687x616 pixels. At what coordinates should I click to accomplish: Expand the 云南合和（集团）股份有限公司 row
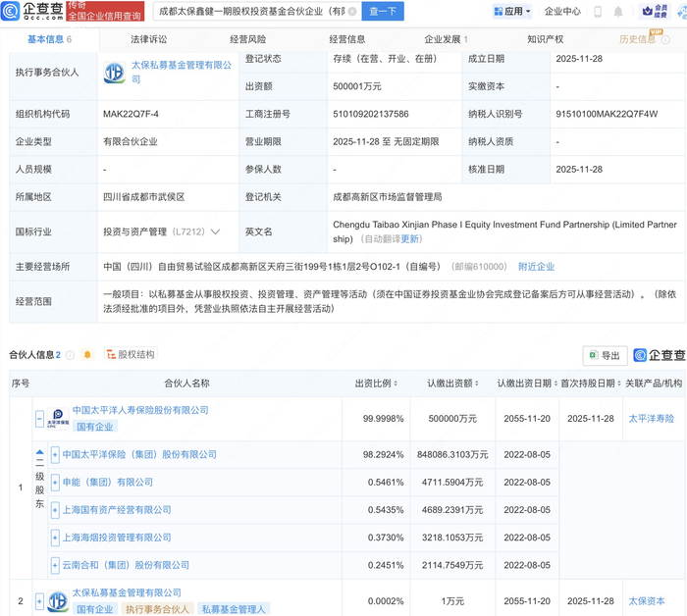(55, 565)
